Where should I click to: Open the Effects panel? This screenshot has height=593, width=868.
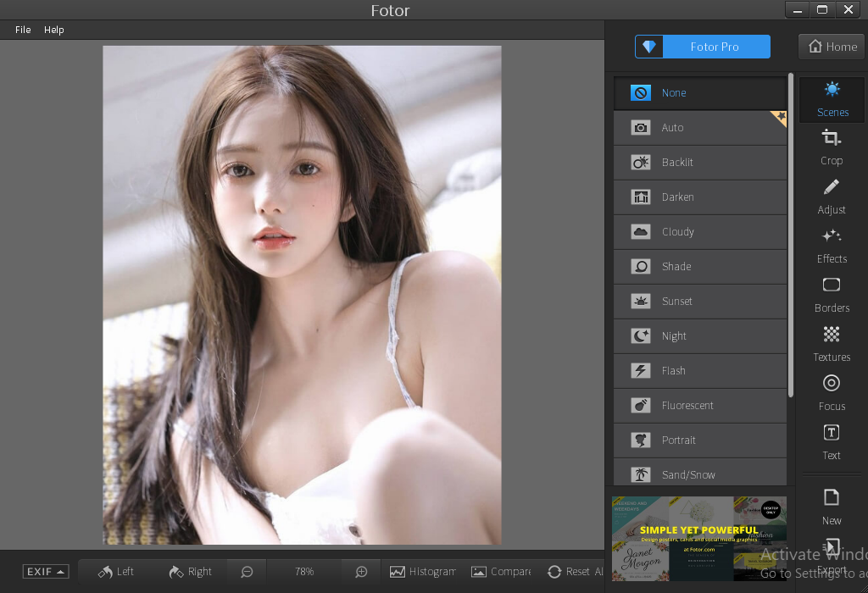[832, 245]
